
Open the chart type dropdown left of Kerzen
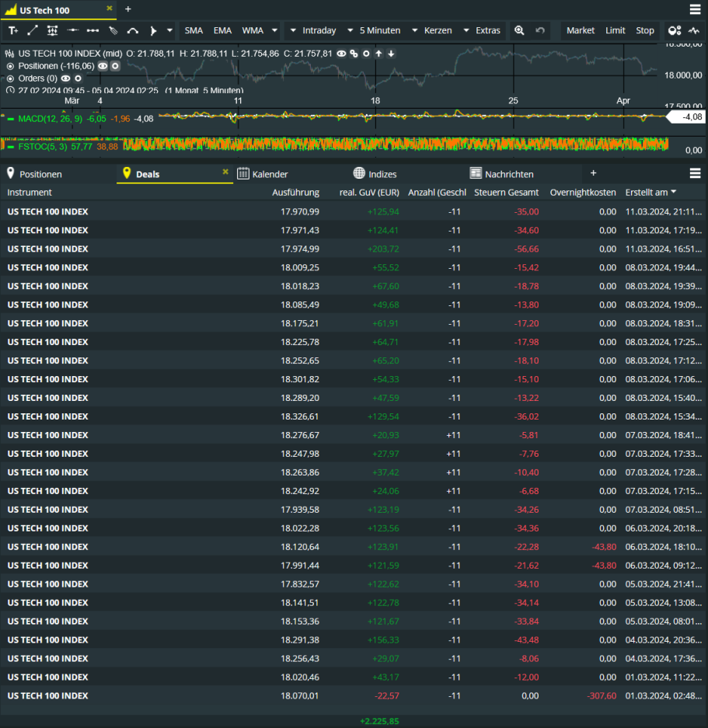414,30
